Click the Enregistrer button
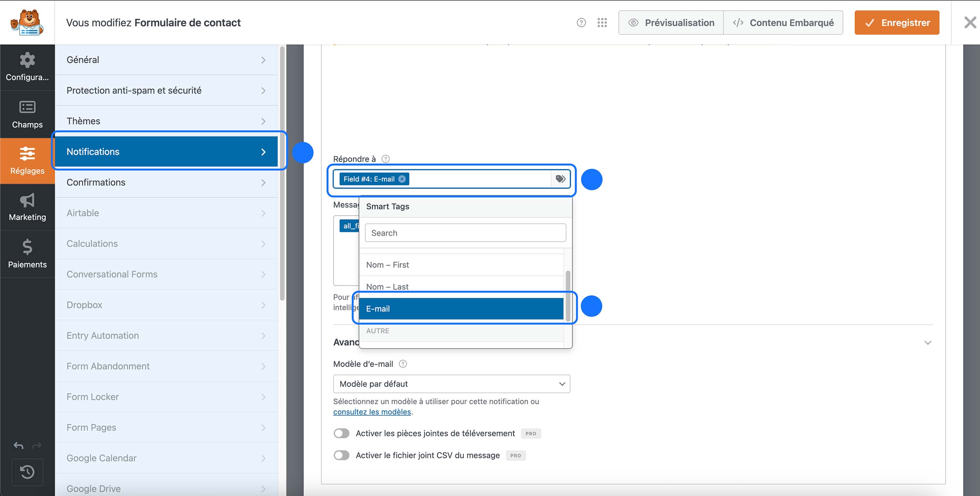 tap(897, 22)
